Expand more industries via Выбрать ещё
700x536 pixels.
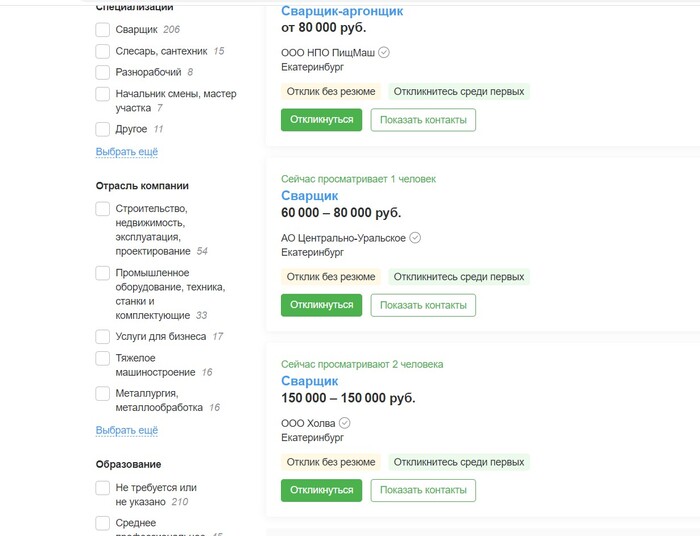pyautogui.click(x=127, y=430)
